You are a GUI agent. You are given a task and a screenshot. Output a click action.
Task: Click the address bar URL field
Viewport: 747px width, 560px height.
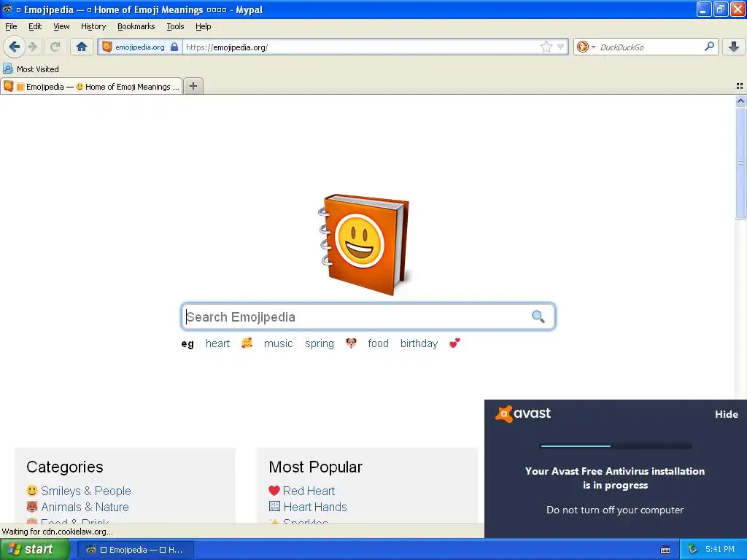point(361,47)
